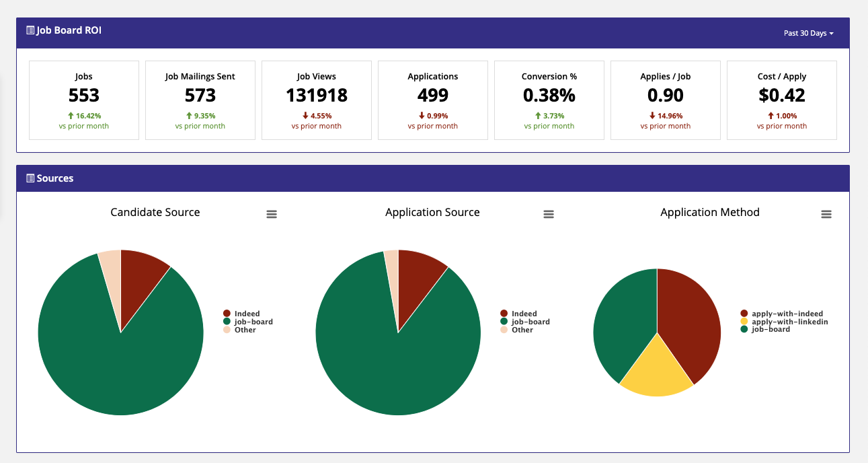This screenshot has height=463, width=868.
Task: Toggle Other legend item in Candidate Source
Action: pos(239,330)
